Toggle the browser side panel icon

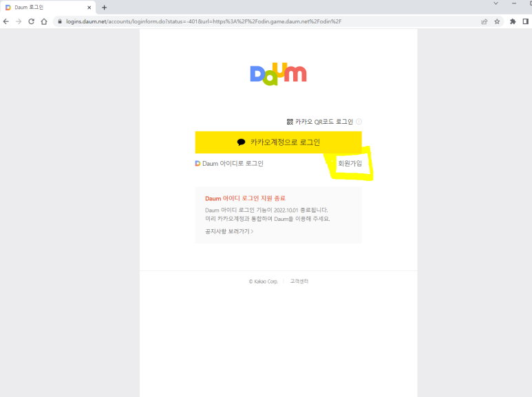point(526,21)
